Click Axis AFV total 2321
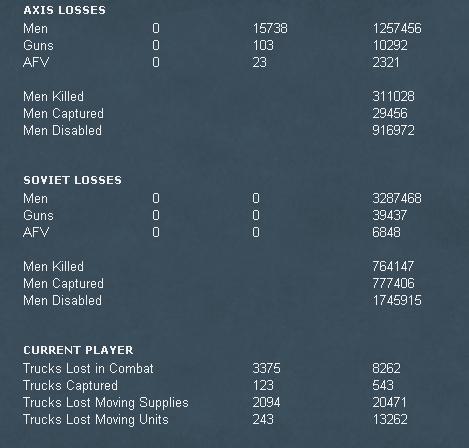469x448 pixels. click(x=386, y=62)
